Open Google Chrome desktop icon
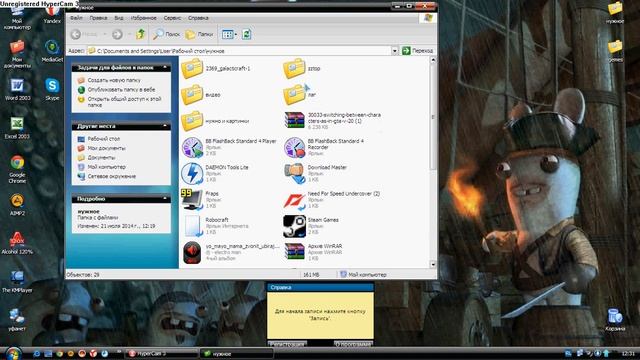The width and height of the screenshot is (640, 360). click(17, 169)
